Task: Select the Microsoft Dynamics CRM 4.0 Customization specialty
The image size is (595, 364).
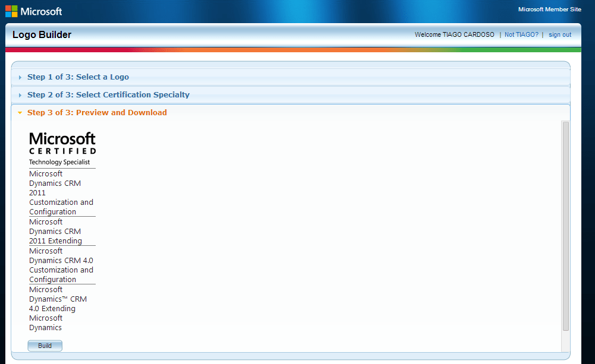Action: [61, 265]
